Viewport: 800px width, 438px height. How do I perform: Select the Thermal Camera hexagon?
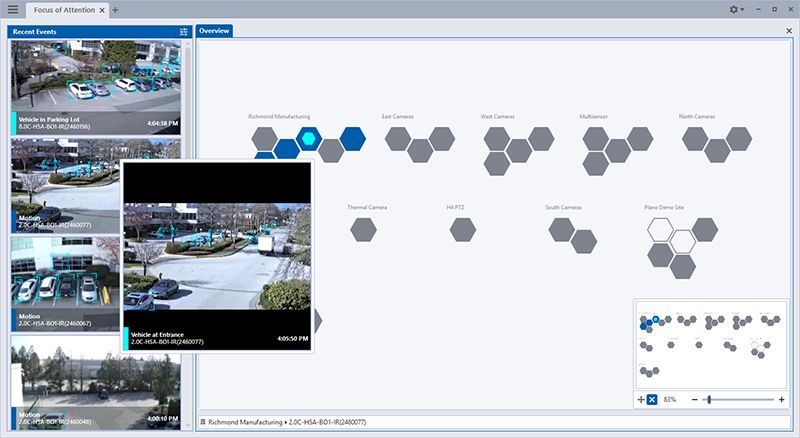(x=363, y=229)
